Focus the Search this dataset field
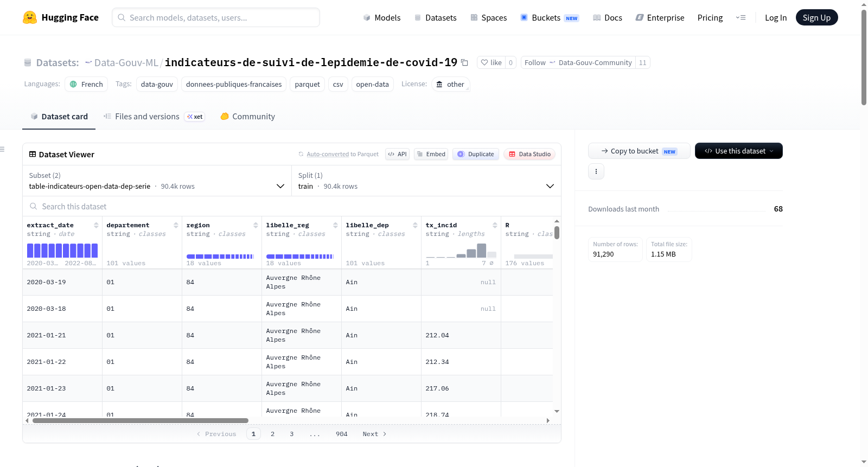 click(x=292, y=206)
